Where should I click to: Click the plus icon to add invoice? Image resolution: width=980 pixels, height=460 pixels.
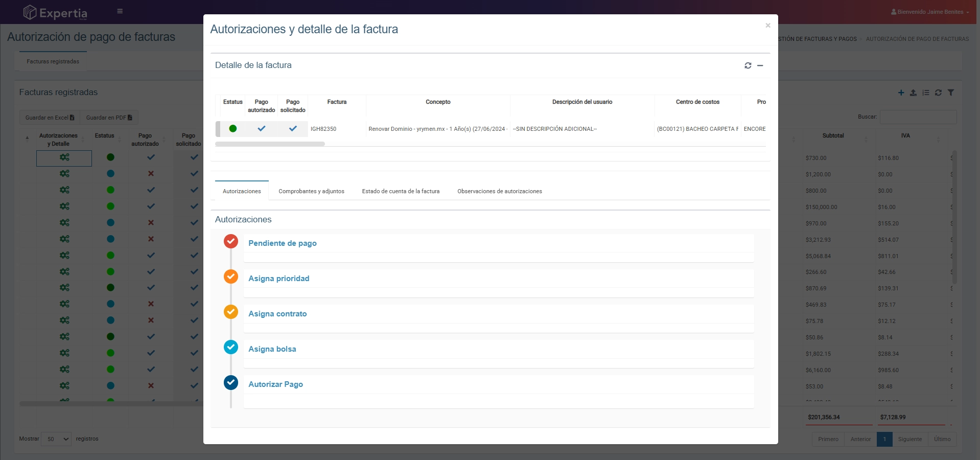click(x=901, y=93)
